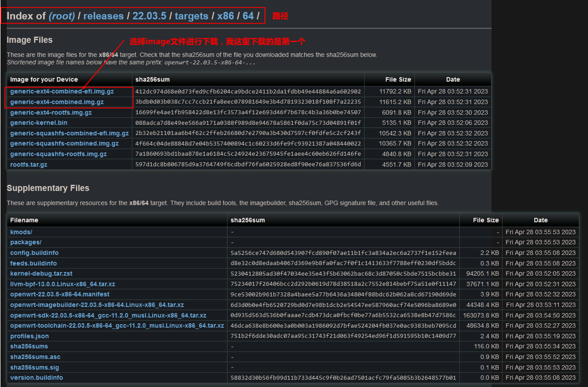Navigate to targets breadcrumb link
The image size is (588, 387).
click(x=191, y=16)
